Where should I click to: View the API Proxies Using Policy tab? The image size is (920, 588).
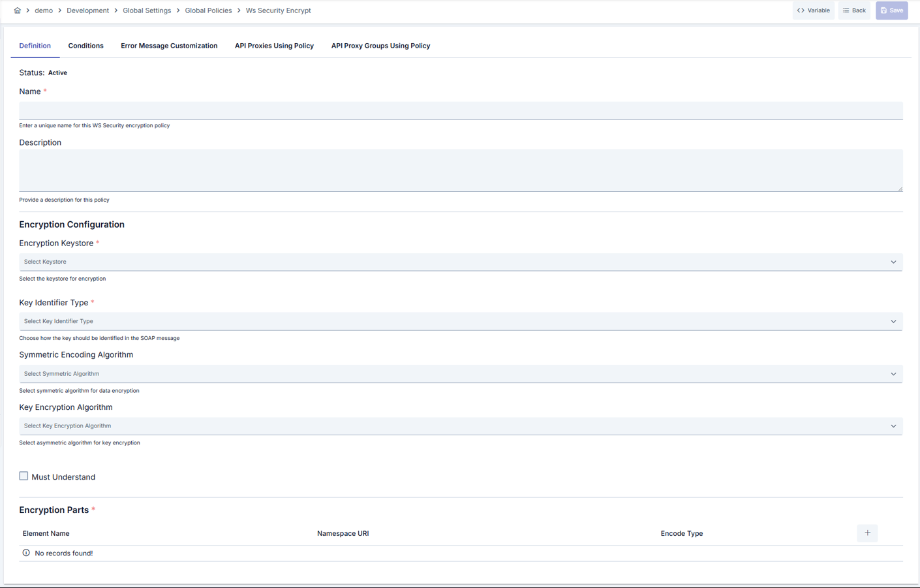click(274, 46)
